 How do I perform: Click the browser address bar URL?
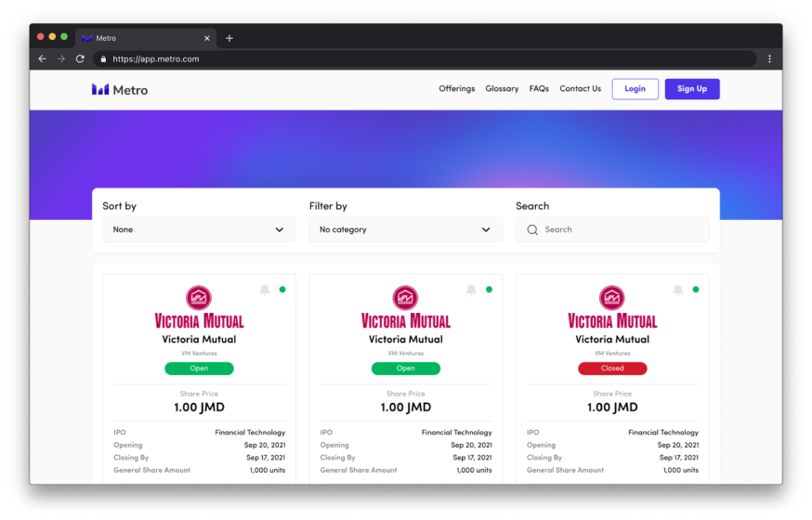pos(156,59)
